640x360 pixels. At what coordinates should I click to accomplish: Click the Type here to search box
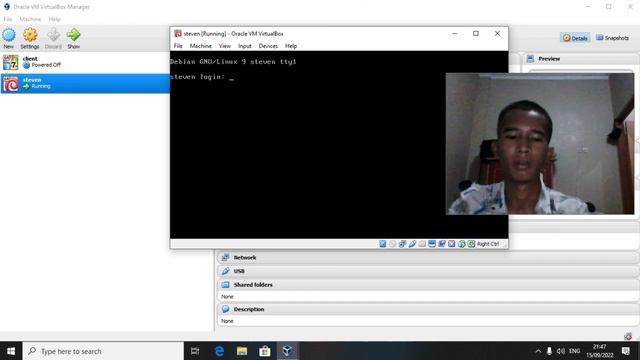tap(103, 351)
